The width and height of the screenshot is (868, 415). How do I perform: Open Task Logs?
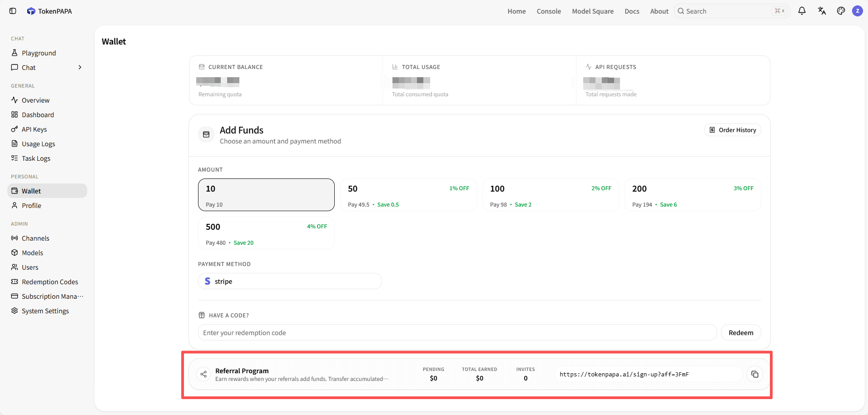click(x=47, y=158)
